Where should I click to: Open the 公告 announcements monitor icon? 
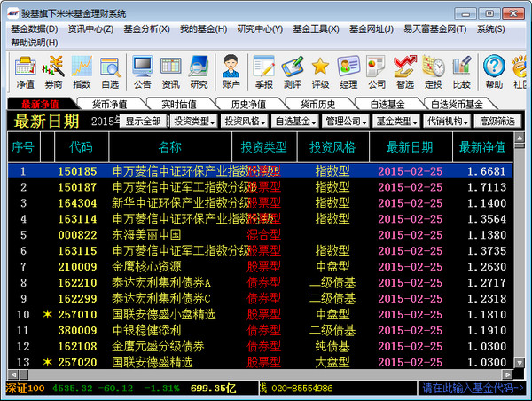[x=142, y=73]
